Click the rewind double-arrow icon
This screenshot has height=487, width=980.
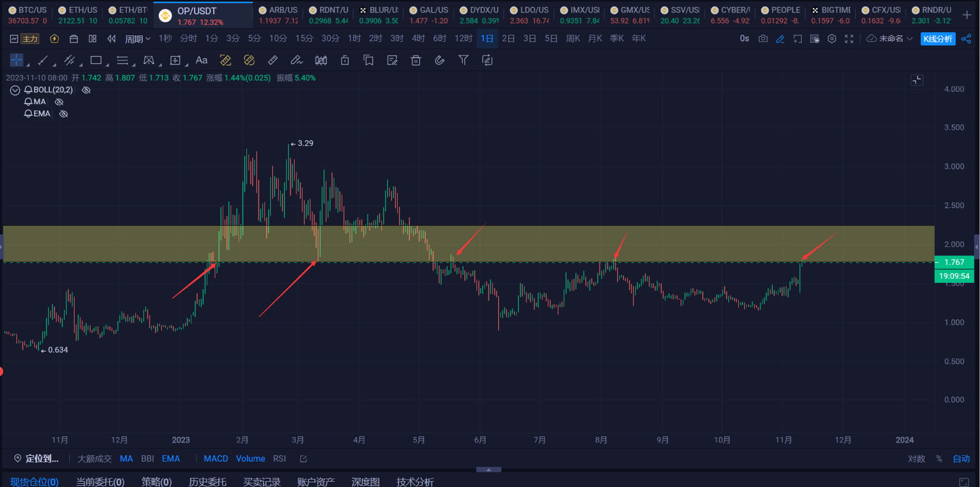[111, 39]
